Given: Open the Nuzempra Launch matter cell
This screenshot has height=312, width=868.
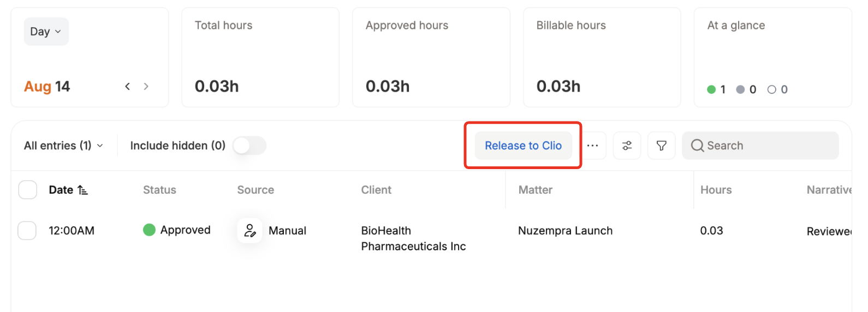Looking at the screenshot, I should click(565, 231).
